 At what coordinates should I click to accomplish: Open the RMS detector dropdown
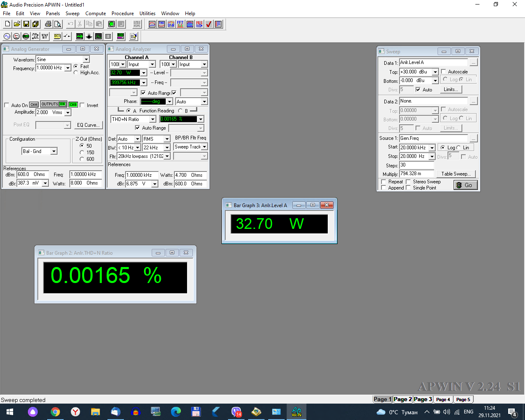pos(167,139)
